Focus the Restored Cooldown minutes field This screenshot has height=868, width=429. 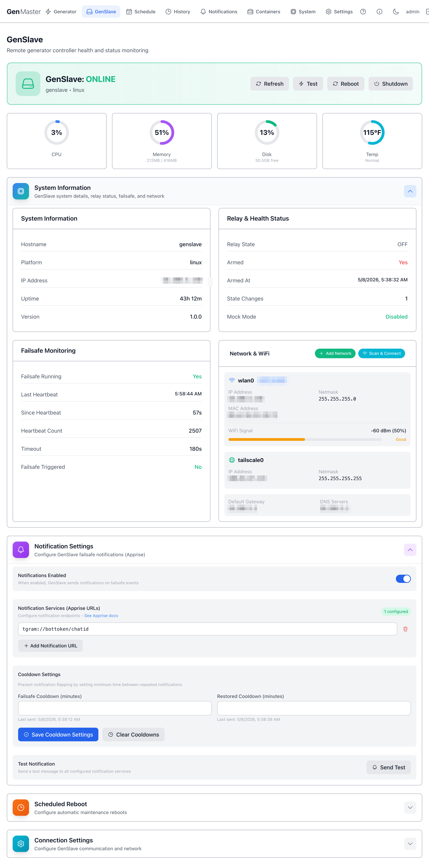pyautogui.click(x=314, y=708)
